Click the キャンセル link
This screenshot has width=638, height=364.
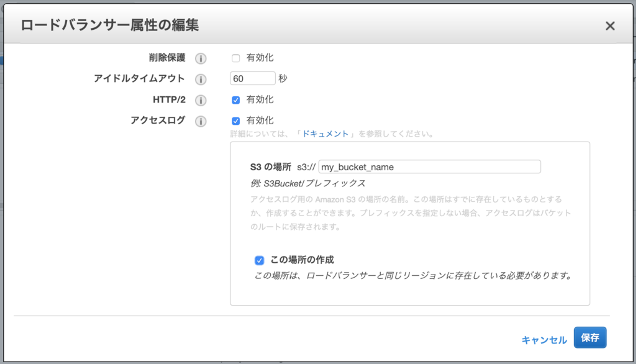544,340
